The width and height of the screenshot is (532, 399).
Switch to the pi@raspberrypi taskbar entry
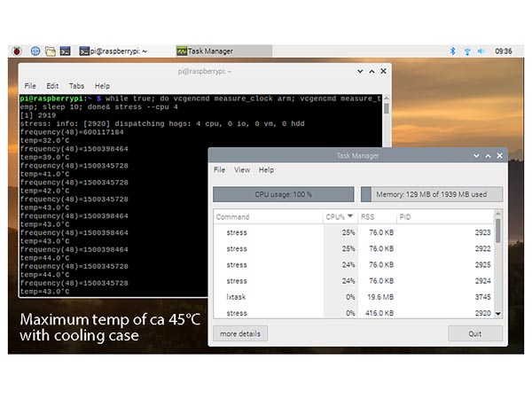click(x=113, y=51)
